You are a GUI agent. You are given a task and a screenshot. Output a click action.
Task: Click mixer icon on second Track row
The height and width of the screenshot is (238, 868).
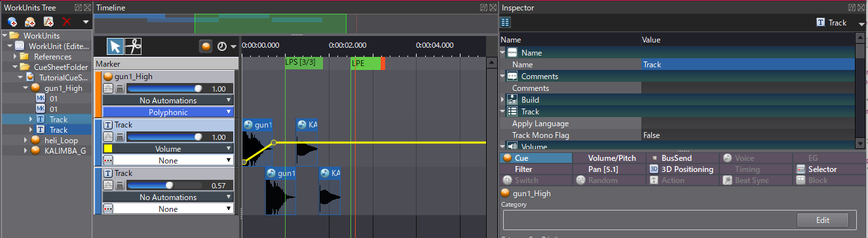(x=120, y=185)
